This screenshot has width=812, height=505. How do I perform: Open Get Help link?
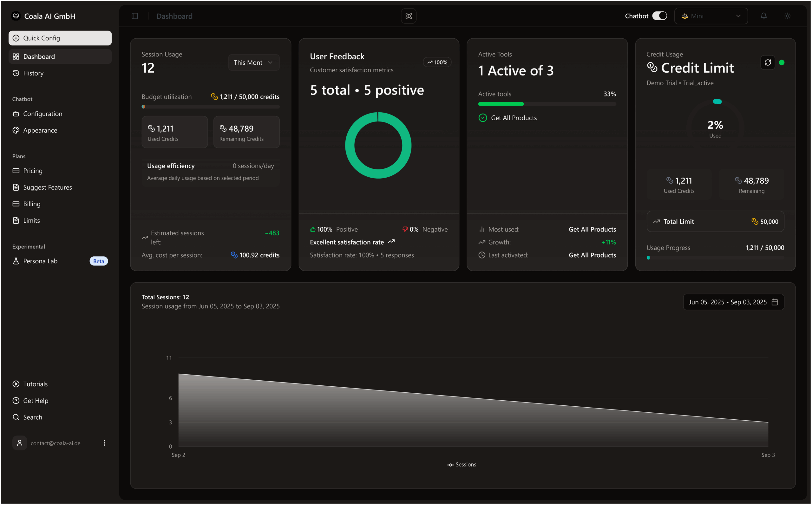pyautogui.click(x=36, y=400)
